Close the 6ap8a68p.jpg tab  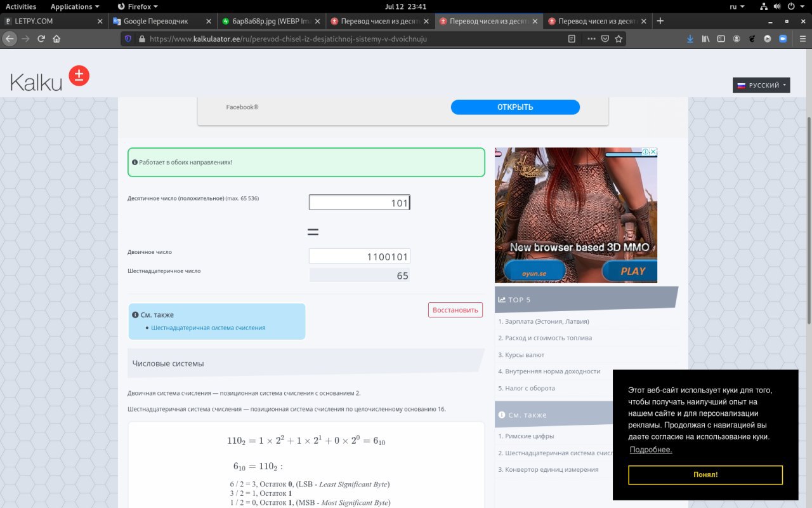[x=317, y=21]
